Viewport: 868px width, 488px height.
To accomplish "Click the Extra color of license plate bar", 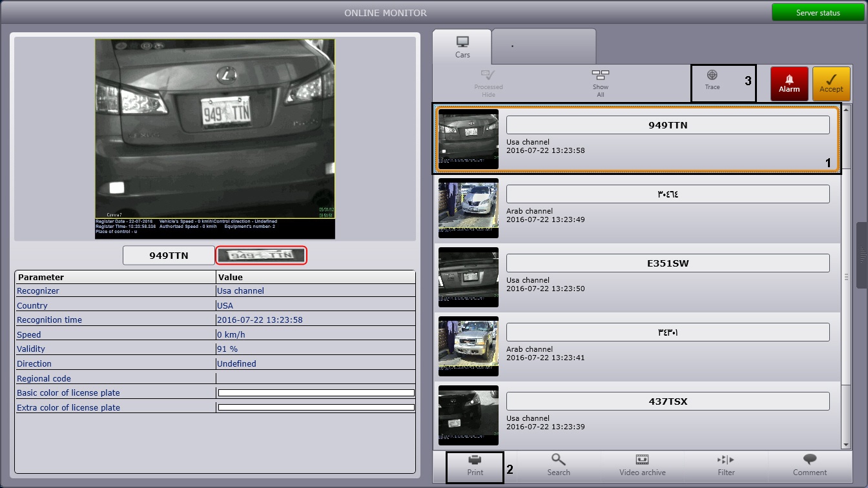I will (316, 407).
